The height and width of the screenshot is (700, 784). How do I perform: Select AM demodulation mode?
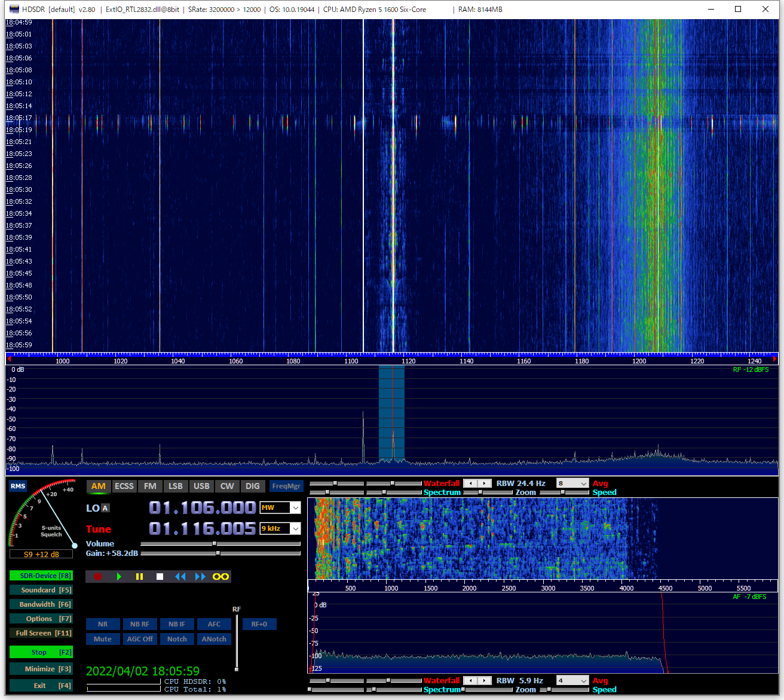(99, 486)
